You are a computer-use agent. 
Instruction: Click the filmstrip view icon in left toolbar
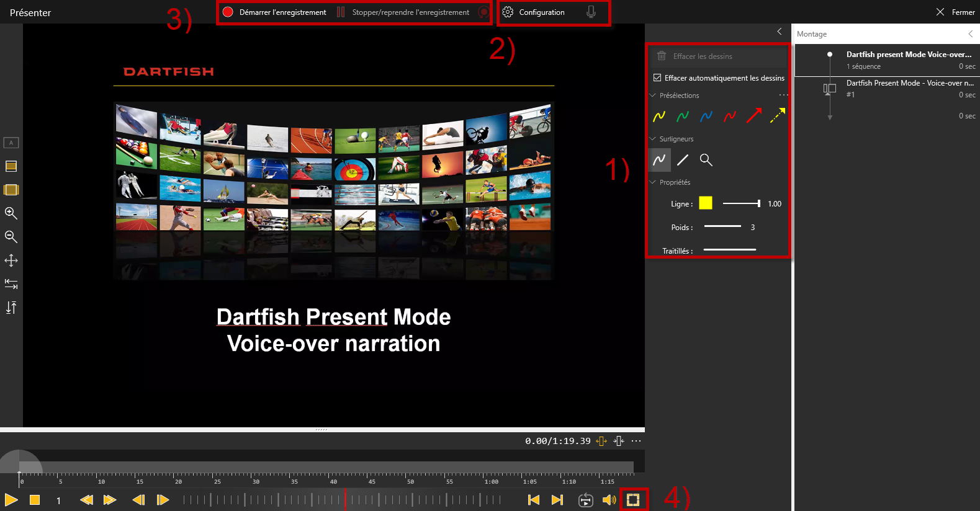11,190
